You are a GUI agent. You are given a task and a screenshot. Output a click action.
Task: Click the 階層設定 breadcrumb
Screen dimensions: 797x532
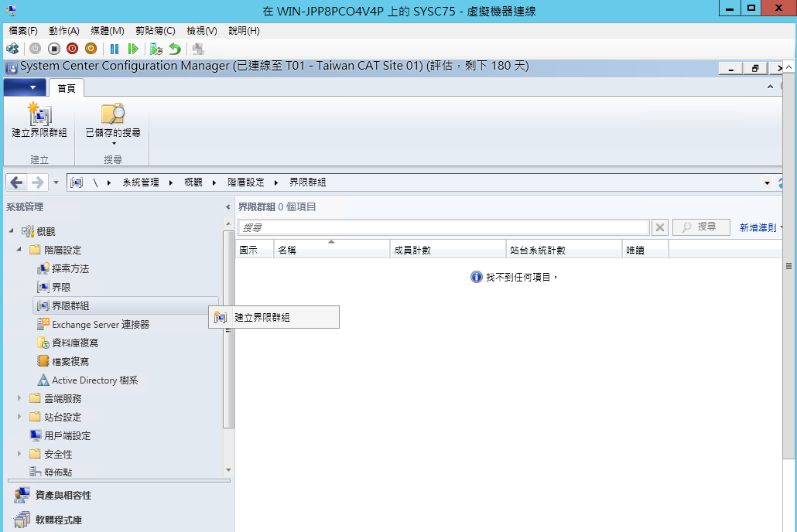[246, 182]
